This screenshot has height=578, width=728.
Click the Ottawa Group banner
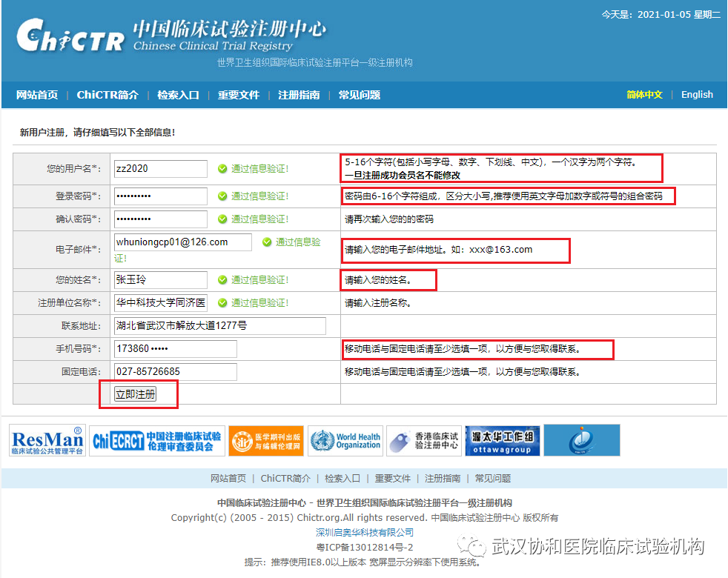502,440
